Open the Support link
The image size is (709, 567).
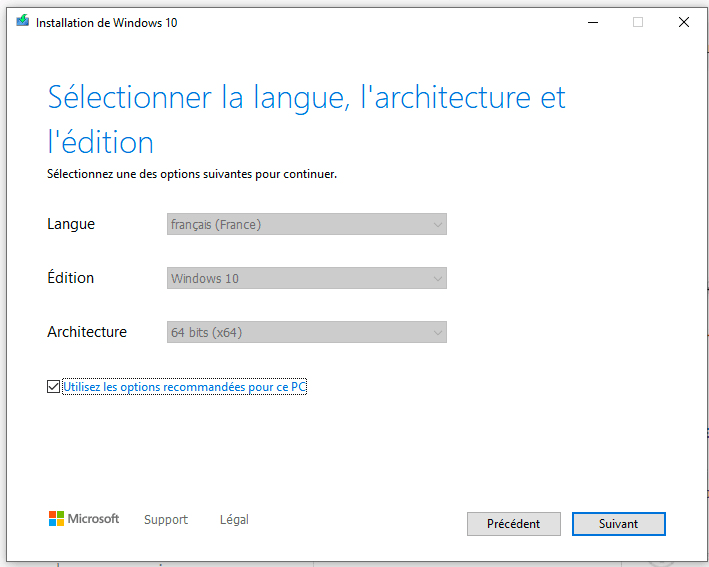(166, 520)
